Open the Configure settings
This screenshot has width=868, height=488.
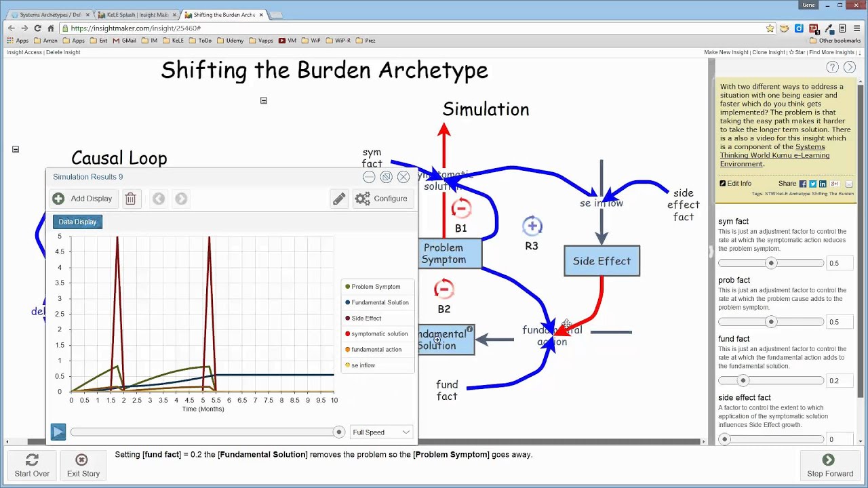(382, 199)
